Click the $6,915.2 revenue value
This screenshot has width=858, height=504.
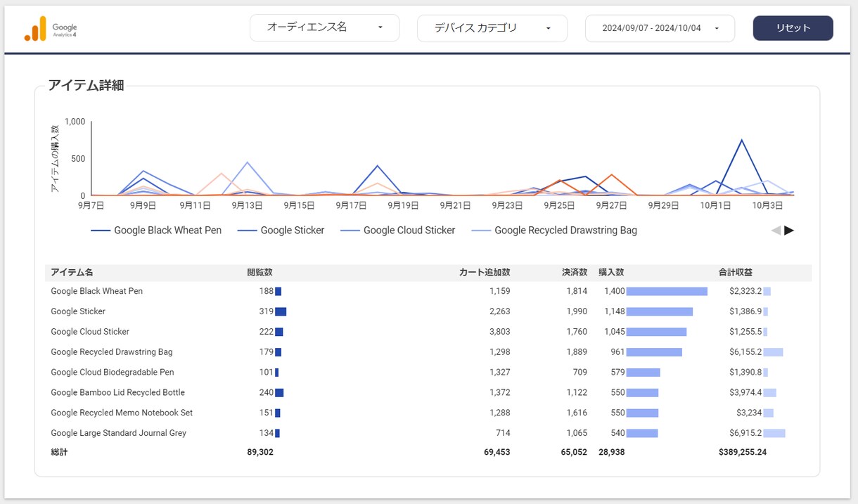[x=745, y=434]
